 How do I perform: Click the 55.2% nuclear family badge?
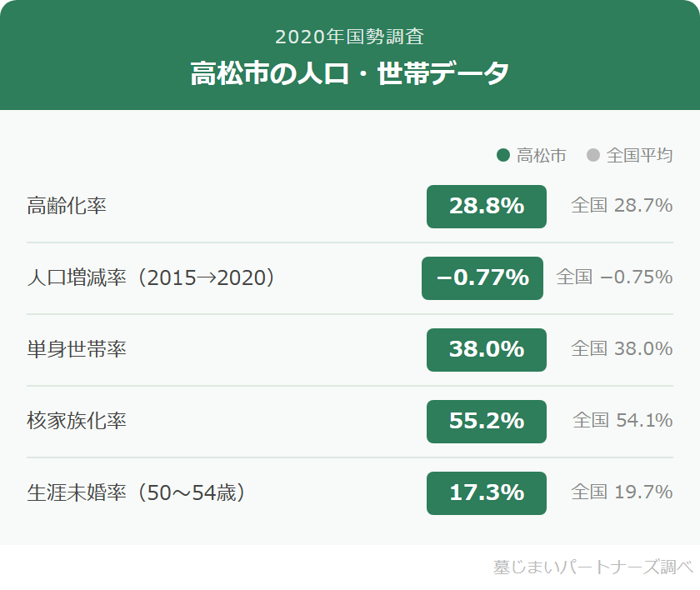[x=487, y=422]
